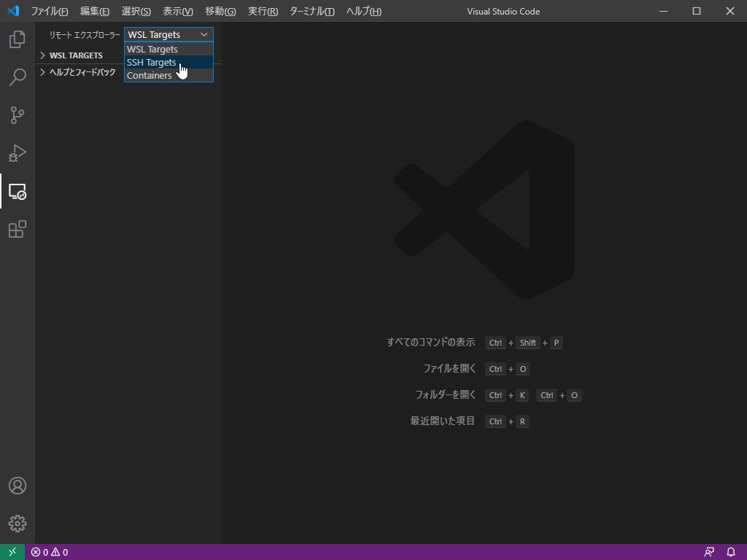The width and height of the screenshot is (747, 560).
Task: Click the Visual Studio Code window title
Action: coord(503,12)
